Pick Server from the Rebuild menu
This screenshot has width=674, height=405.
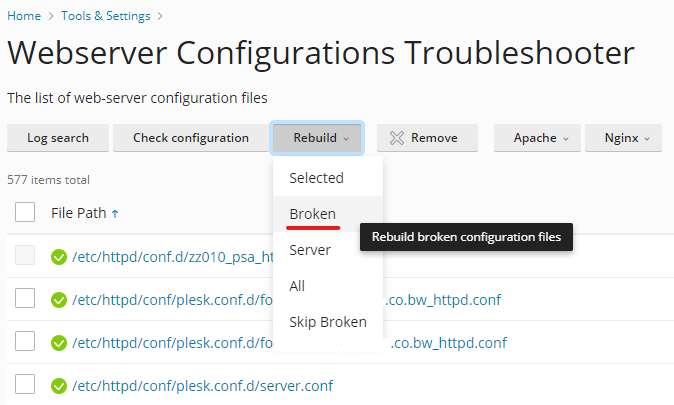(x=310, y=250)
